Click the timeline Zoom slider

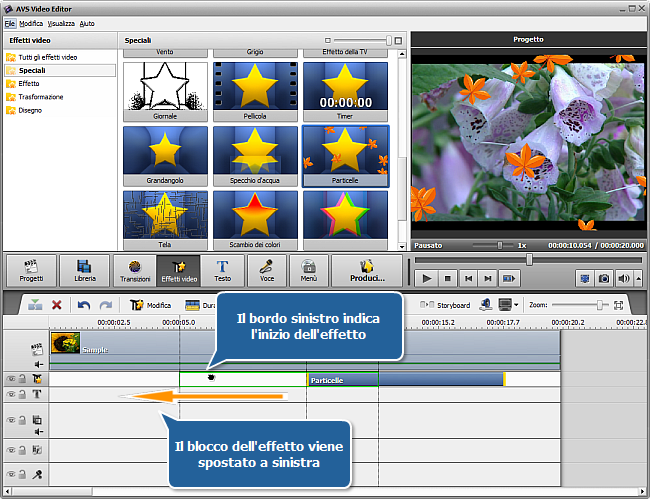click(580, 305)
